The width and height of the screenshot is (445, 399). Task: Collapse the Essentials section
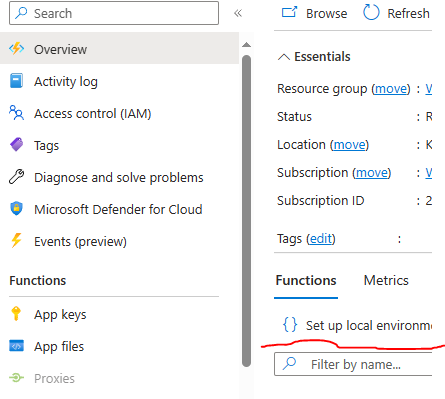(x=284, y=57)
